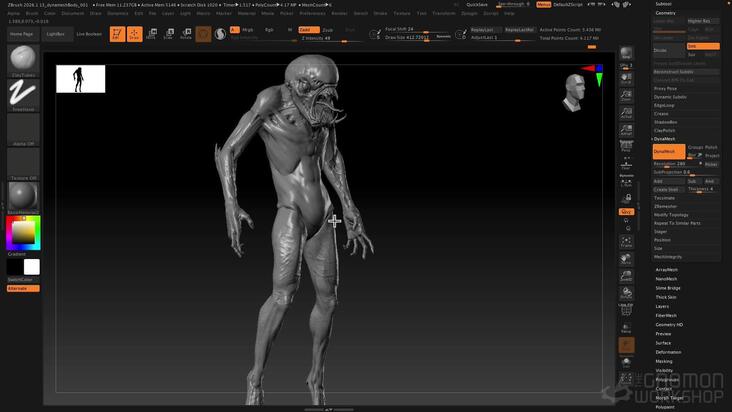Click the QuickSave button
This screenshot has height=412, width=732.
pos(477,4)
